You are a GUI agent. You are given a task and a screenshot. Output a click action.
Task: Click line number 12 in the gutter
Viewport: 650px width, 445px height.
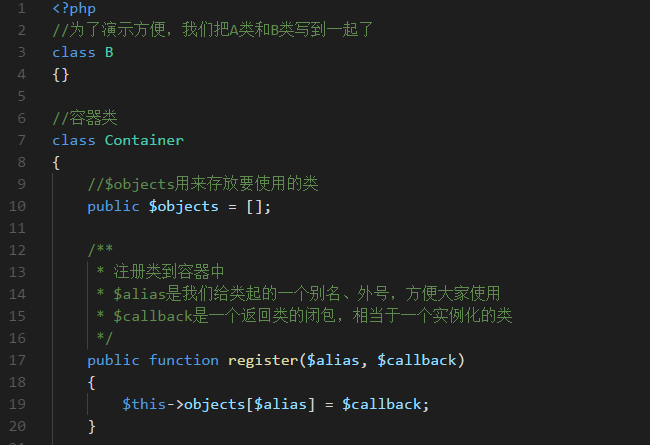click(x=17, y=228)
